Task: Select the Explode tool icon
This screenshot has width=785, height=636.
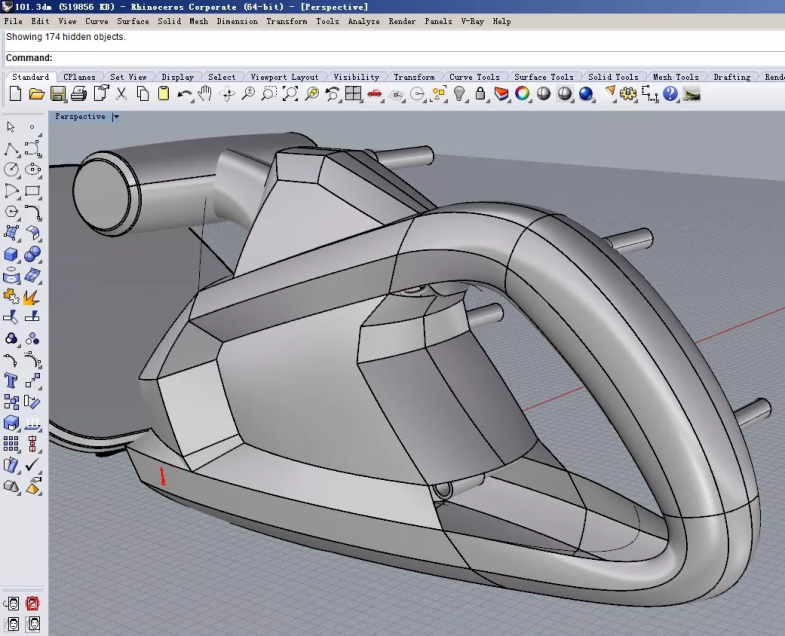Action: click(32, 297)
